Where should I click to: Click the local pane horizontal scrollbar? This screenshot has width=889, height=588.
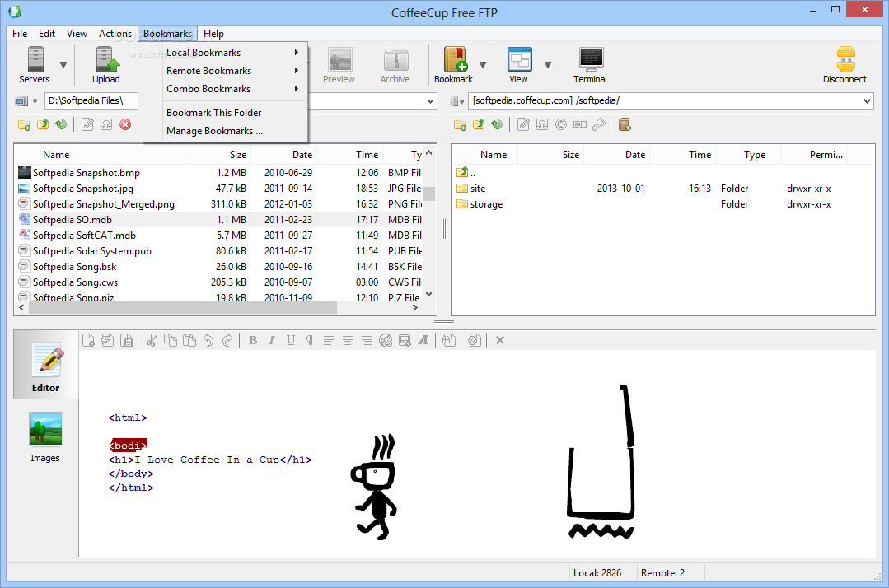point(183,308)
